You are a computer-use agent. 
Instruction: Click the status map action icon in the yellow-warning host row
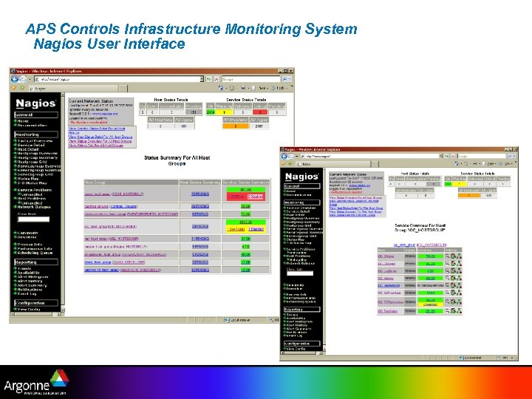point(453,301)
